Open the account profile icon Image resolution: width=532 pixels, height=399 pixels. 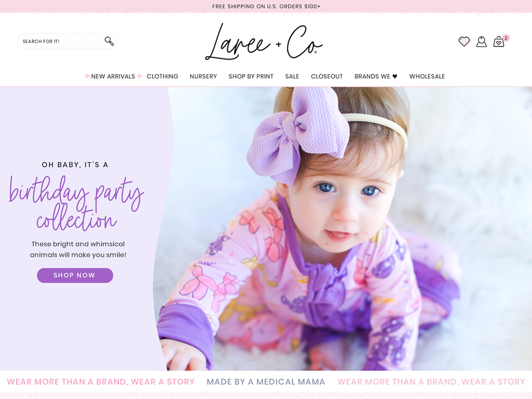[x=481, y=41]
